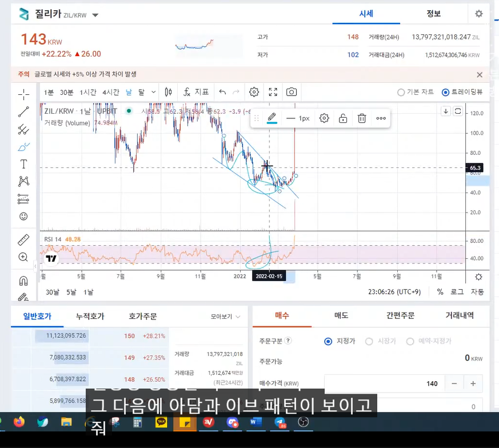Switch to the 시세 tab
Image resolution: width=499 pixels, height=448 pixels.
366,14
